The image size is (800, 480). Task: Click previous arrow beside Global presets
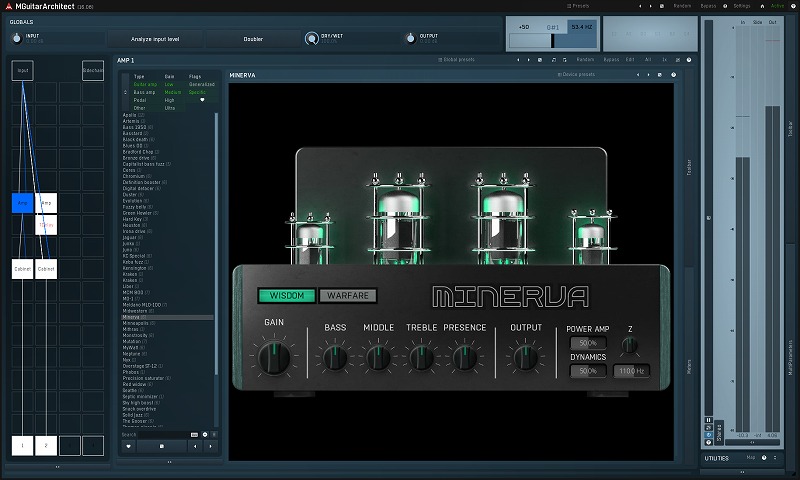[518, 60]
